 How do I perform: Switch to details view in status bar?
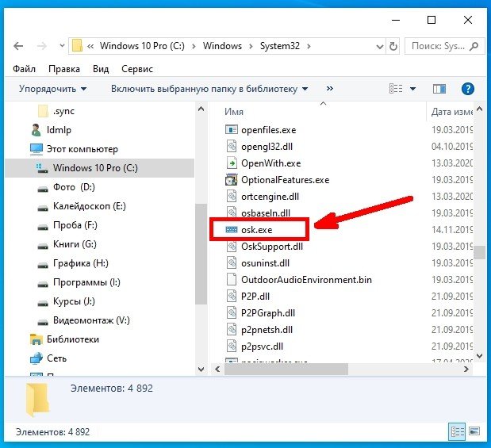(457, 432)
